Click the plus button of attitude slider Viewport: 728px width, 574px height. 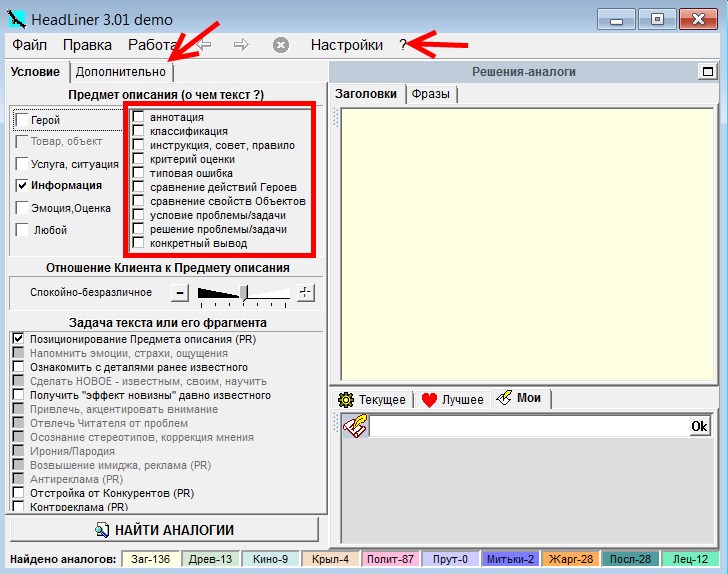click(x=306, y=293)
